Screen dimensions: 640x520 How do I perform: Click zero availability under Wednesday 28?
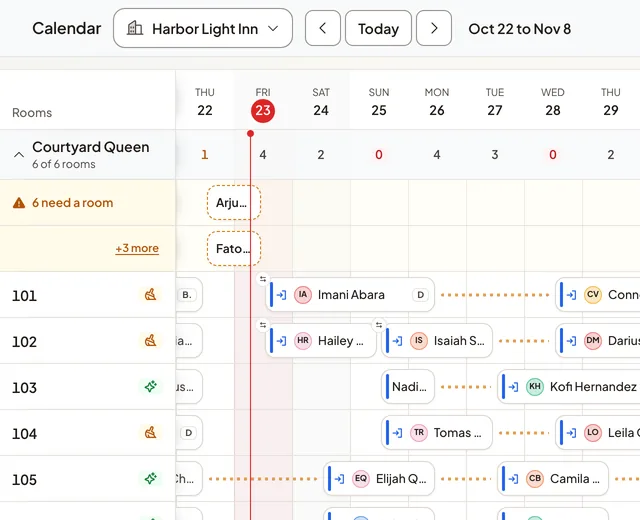tap(553, 155)
